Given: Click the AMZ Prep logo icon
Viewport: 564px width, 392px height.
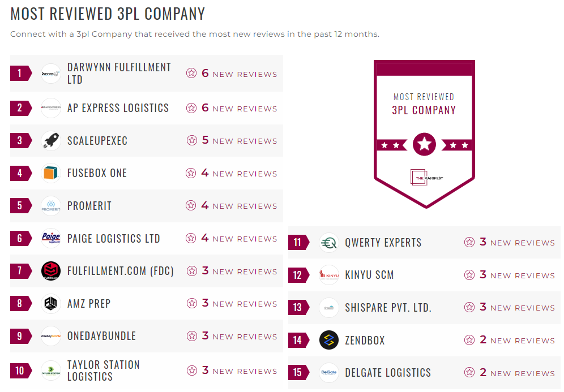Looking at the screenshot, I should pos(51,304).
